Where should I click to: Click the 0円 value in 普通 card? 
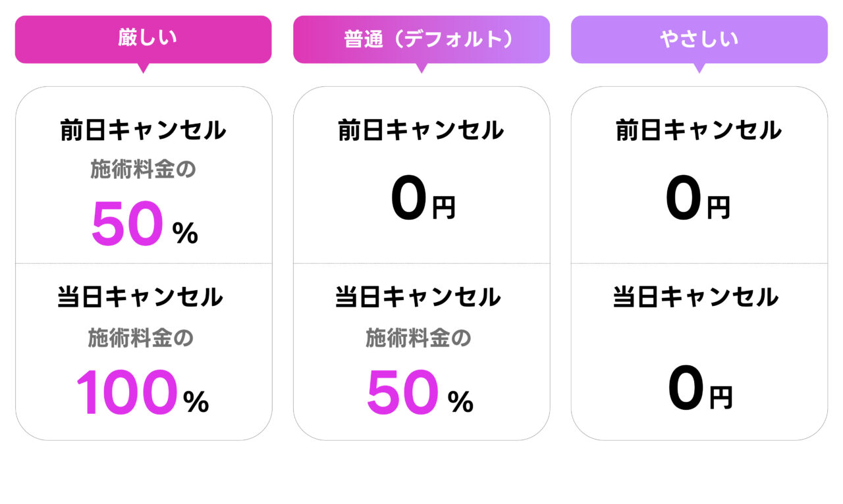click(422, 201)
